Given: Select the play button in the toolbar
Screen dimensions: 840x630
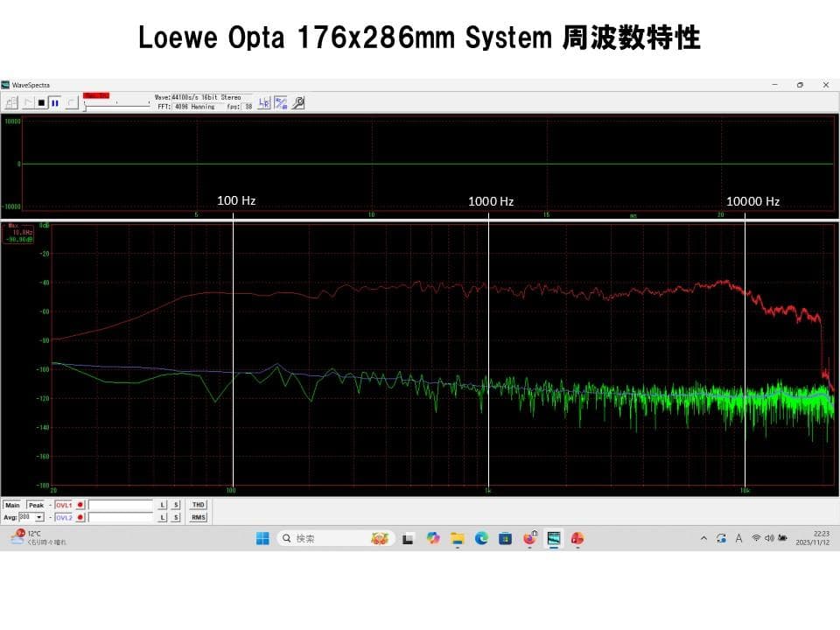Looking at the screenshot, I should pos(27,103).
